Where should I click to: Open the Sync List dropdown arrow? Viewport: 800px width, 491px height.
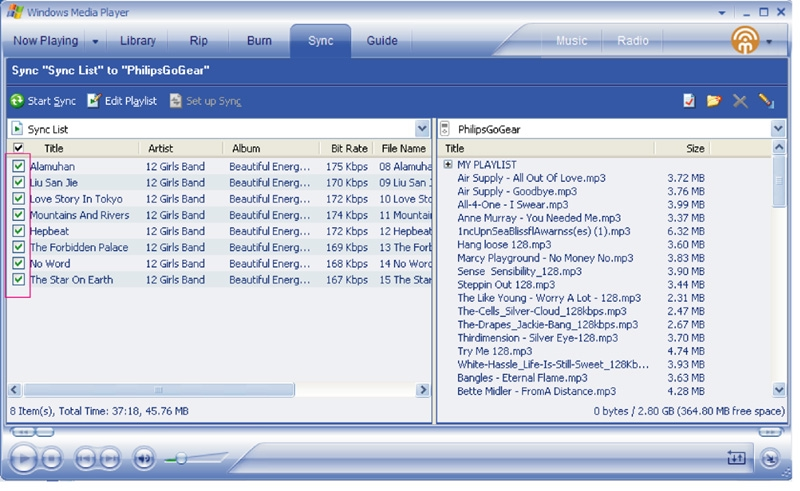pyautogui.click(x=422, y=129)
